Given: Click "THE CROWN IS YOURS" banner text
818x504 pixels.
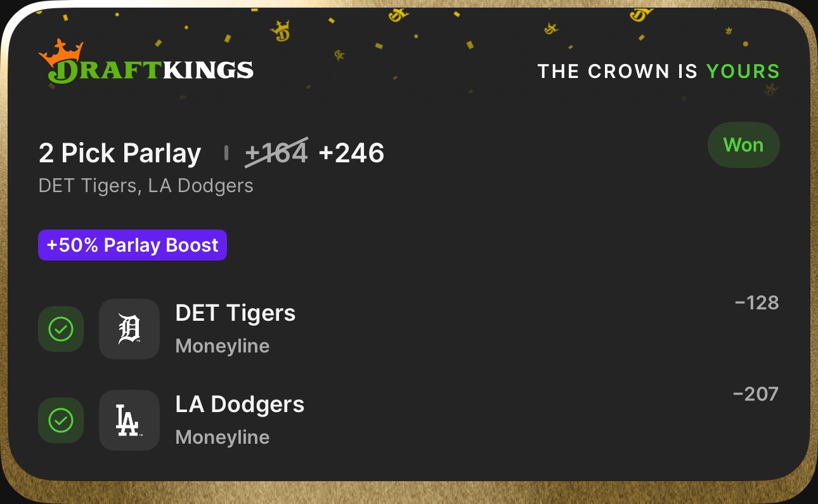Looking at the screenshot, I should point(658,72).
